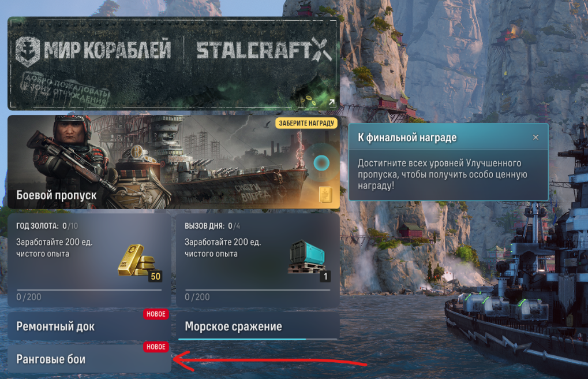This screenshot has height=379, width=588.
Task: Click the teal container reward icon
Action: pyautogui.click(x=308, y=257)
